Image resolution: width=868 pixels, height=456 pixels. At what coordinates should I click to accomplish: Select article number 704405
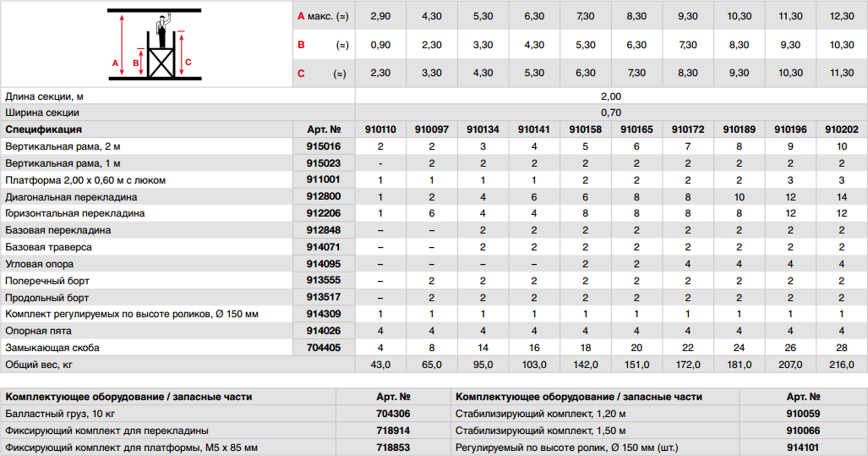pyautogui.click(x=324, y=348)
